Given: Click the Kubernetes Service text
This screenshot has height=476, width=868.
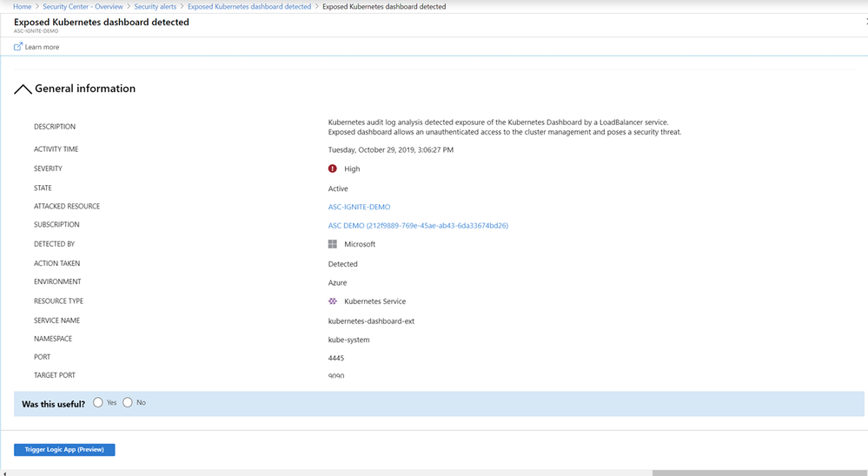Looking at the screenshot, I should [375, 301].
